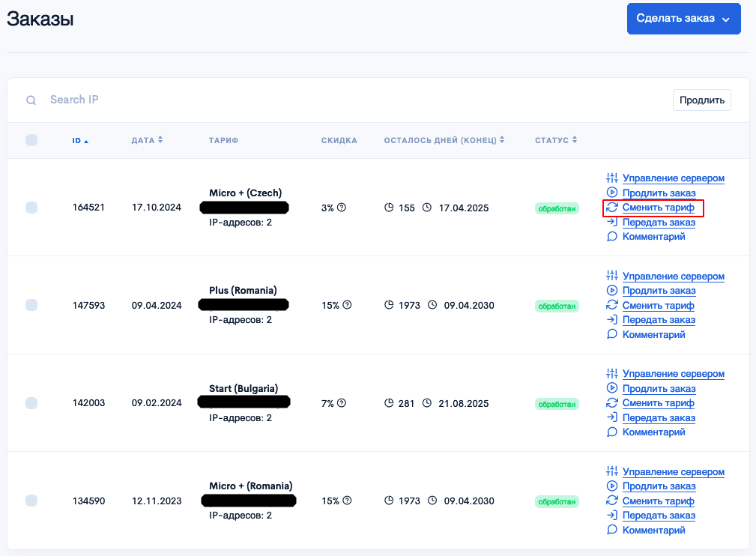This screenshot has width=756, height=556.
Task: Click the comment bubble icon for order 142003
Action: [612, 432]
